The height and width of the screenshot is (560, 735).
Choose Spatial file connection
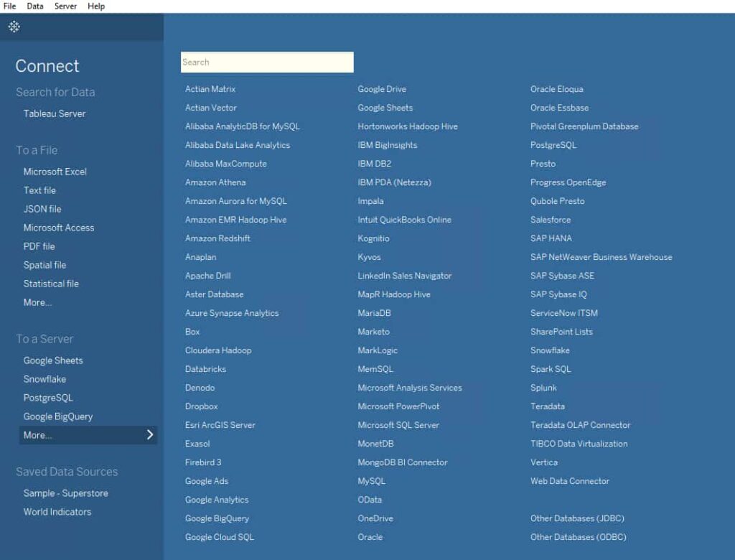(45, 265)
